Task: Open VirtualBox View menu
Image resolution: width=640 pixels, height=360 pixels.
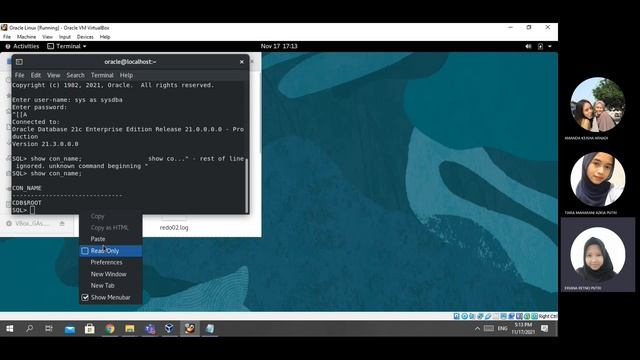Action: click(x=47, y=37)
